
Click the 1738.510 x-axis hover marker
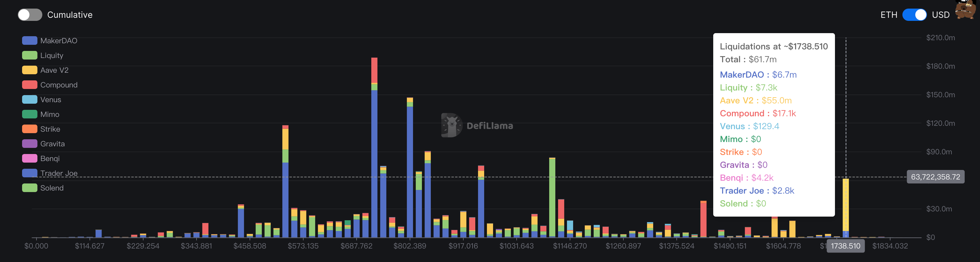click(x=845, y=246)
